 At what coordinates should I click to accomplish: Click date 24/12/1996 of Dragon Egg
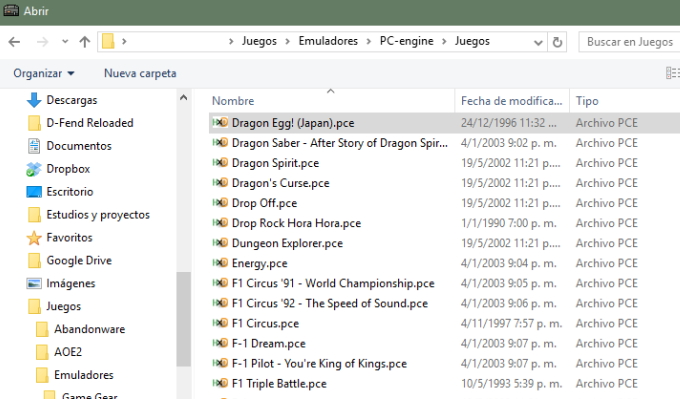point(508,123)
